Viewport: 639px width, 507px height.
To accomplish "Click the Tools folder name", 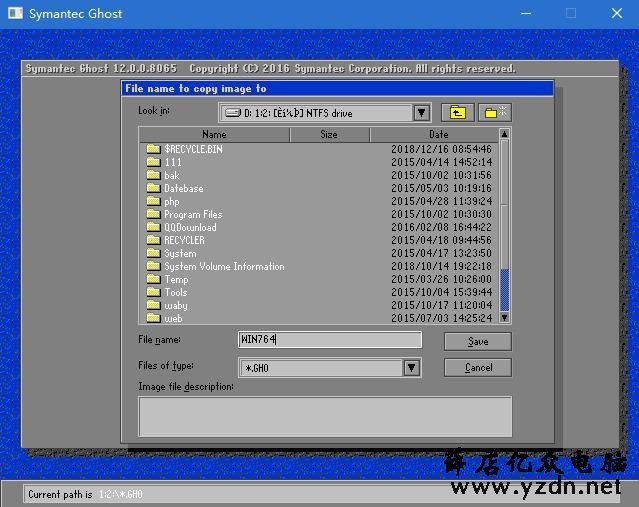I will click(x=176, y=293).
